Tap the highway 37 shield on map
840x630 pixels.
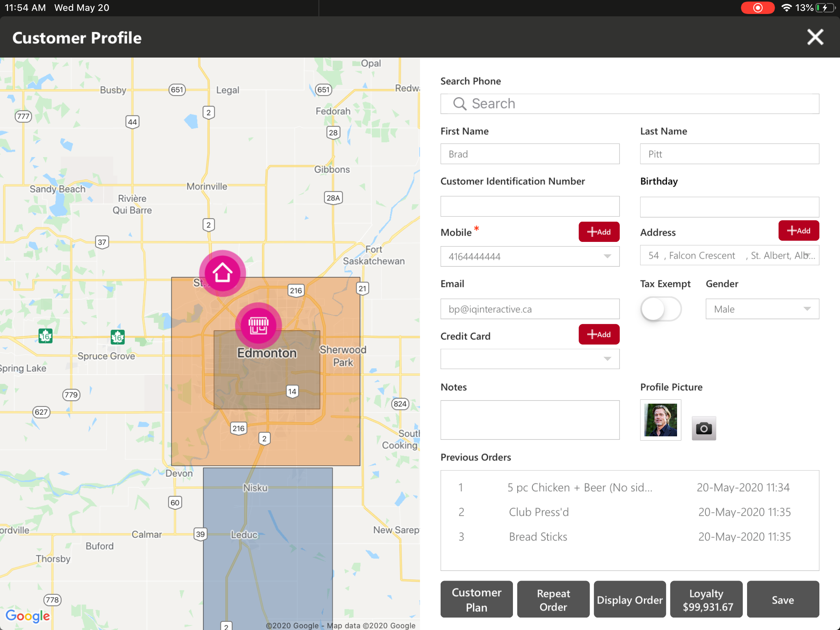pyautogui.click(x=102, y=242)
